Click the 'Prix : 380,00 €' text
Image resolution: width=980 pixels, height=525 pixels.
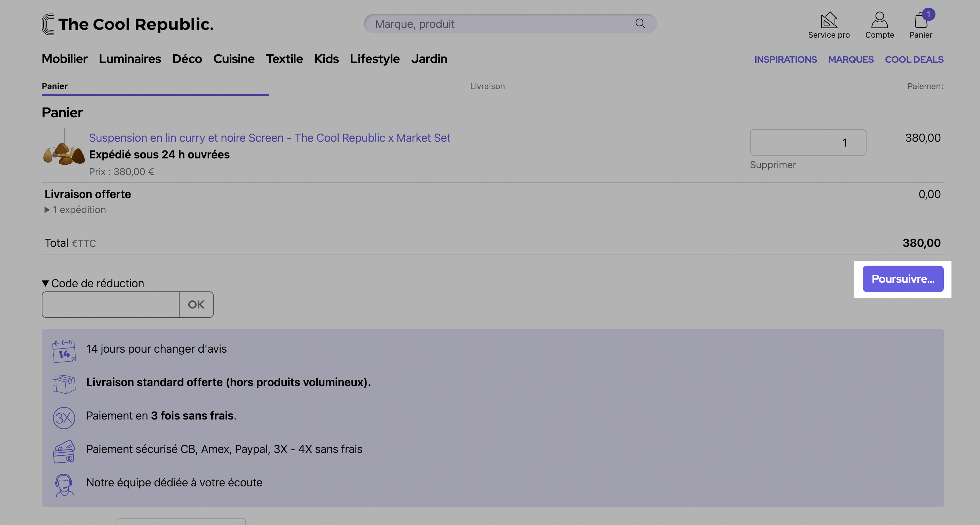(x=121, y=172)
